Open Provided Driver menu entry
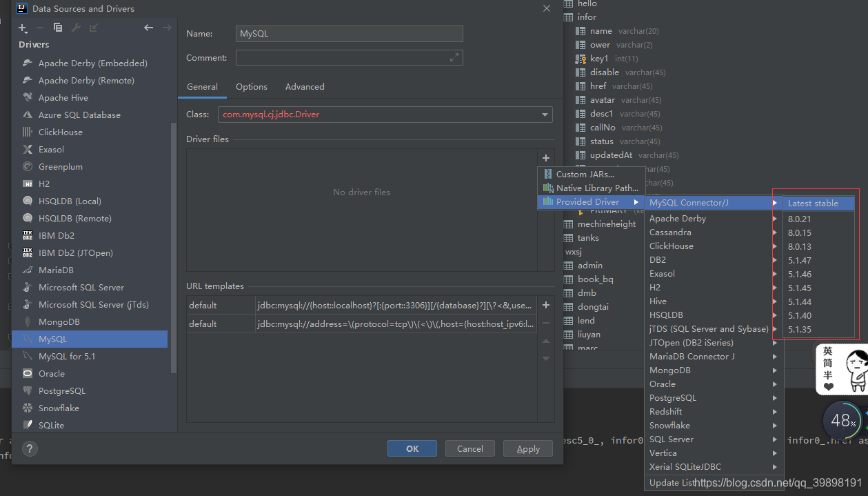The height and width of the screenshot is (496, 868). click(591, 201)
